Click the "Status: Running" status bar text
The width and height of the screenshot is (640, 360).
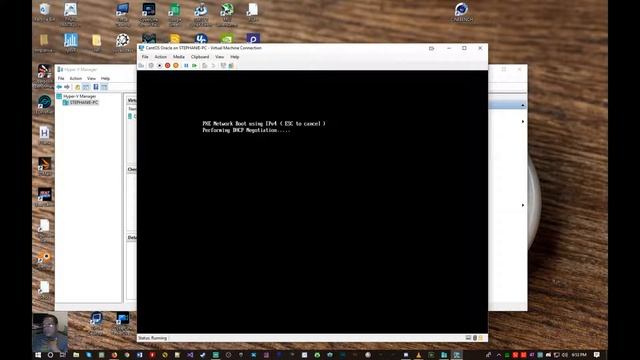tap(153, 338)
